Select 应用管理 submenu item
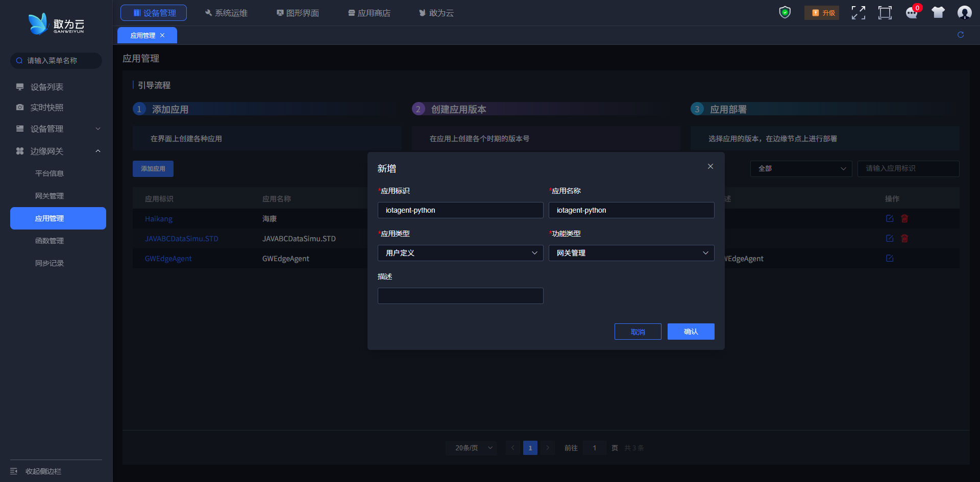This screenshot has height=482, width=980. click(58, 218)
